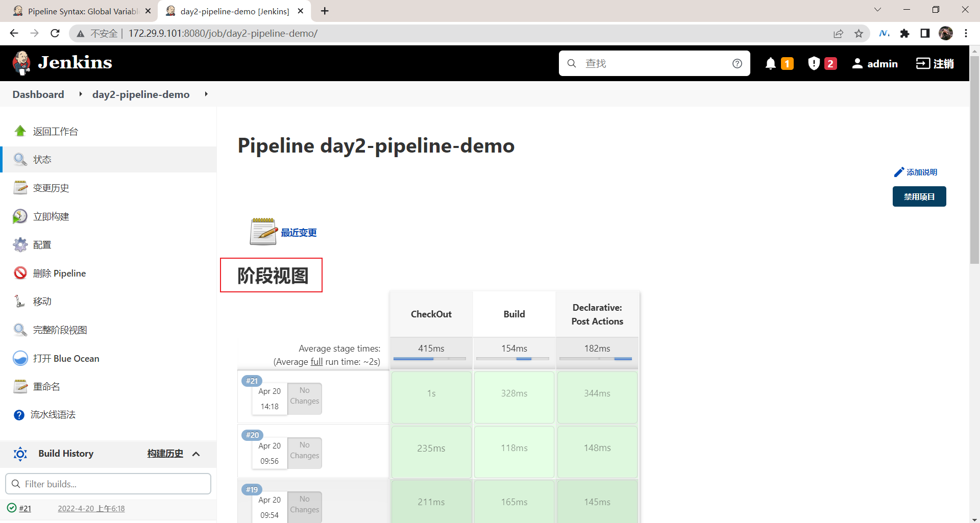Open notifications bell icon
The height and width of the screenshot is (523, 980).
tap(771, 63)
